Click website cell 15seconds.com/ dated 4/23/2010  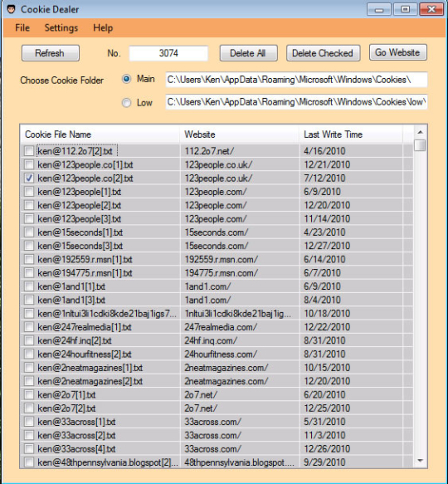tap(217, 232)
